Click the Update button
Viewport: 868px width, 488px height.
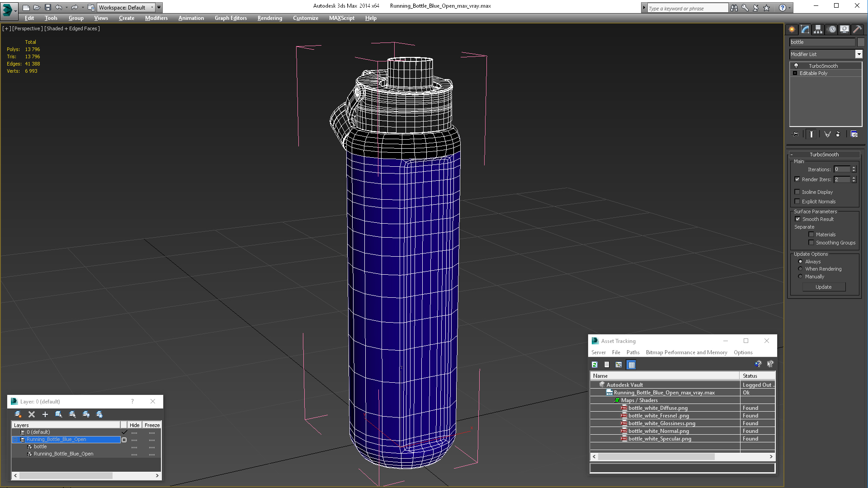(824, 287)
